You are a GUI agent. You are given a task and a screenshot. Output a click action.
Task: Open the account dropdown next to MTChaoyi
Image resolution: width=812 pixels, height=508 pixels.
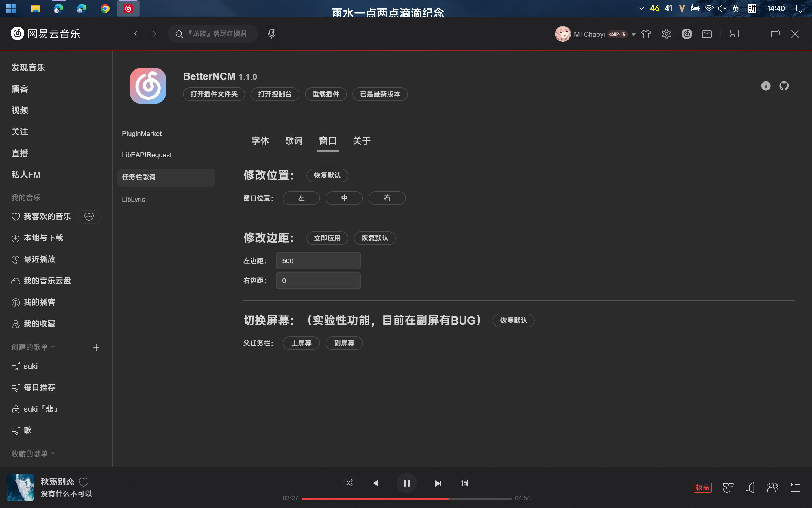point(634,34)
